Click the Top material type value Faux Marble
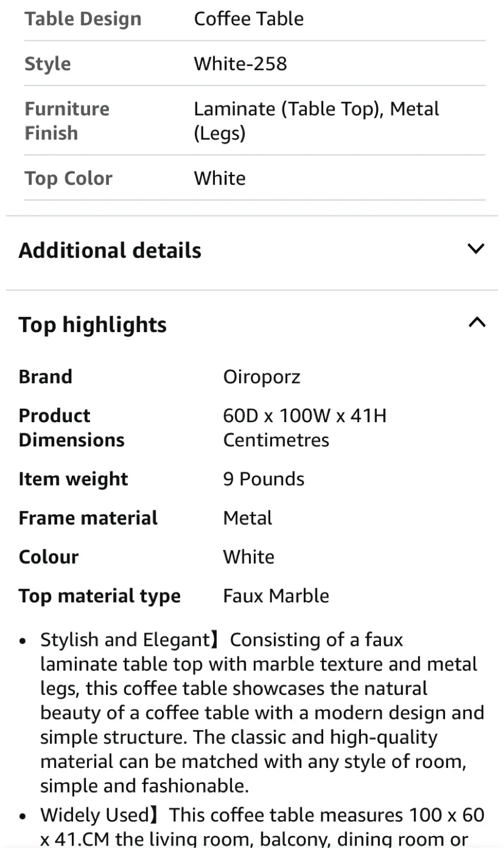Viewport: 504px width, 848px height. click(276, 595)
